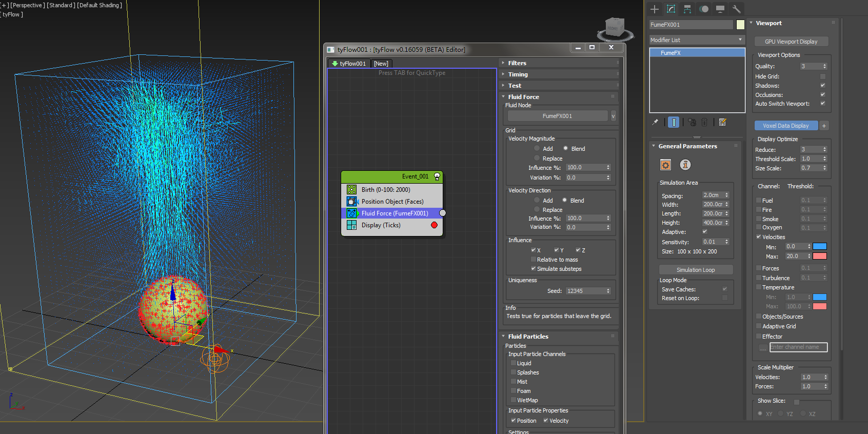This screenshot has height=434, width=868.
Task: Click the Birth operator icon
Action: coord(351,190)
